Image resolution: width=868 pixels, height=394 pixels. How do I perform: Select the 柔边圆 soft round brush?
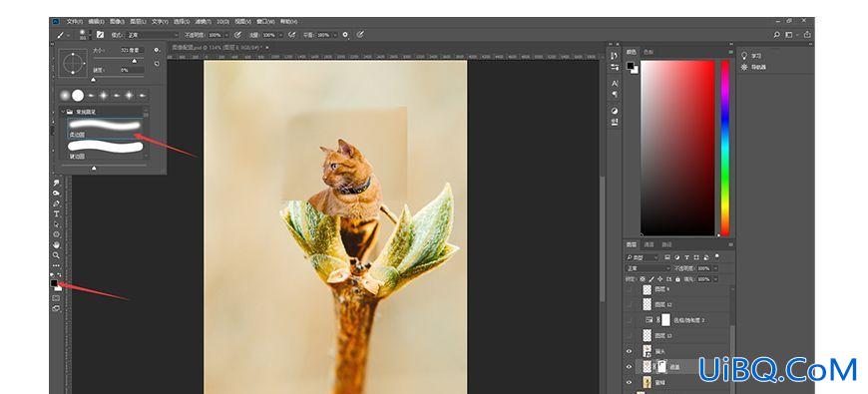point(105,128)
